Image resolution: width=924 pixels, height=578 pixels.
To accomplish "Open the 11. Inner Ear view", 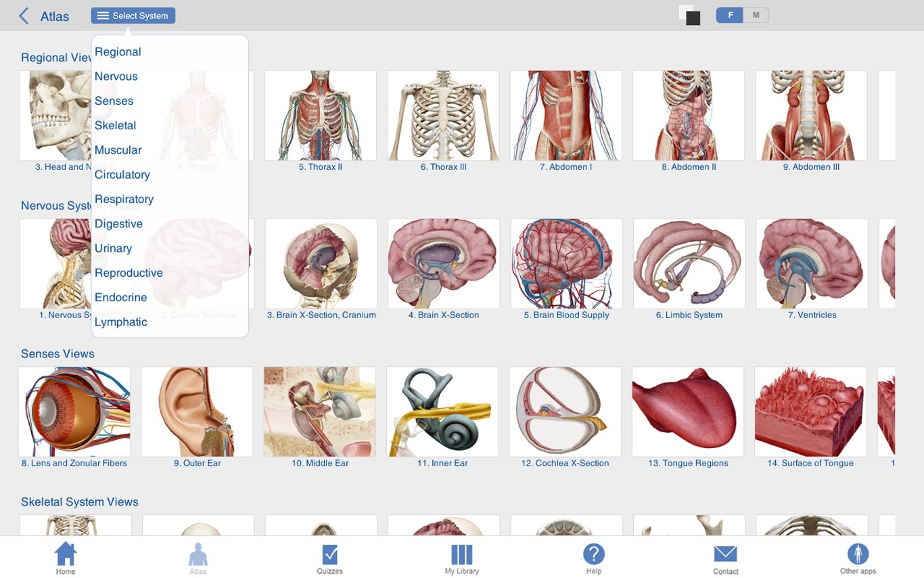I will (442, 412).
